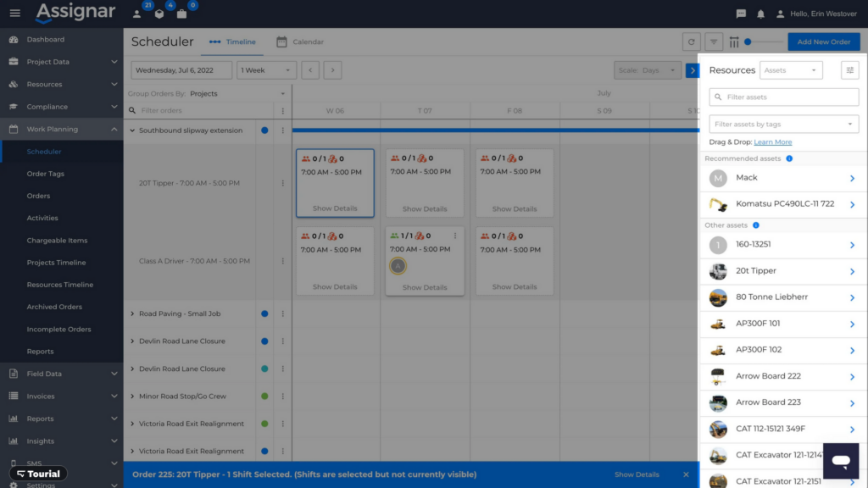Viewport: 868px width, 488px height.
Task: Expand the Mack recommended asset chevron
Action: pos(854,178)
